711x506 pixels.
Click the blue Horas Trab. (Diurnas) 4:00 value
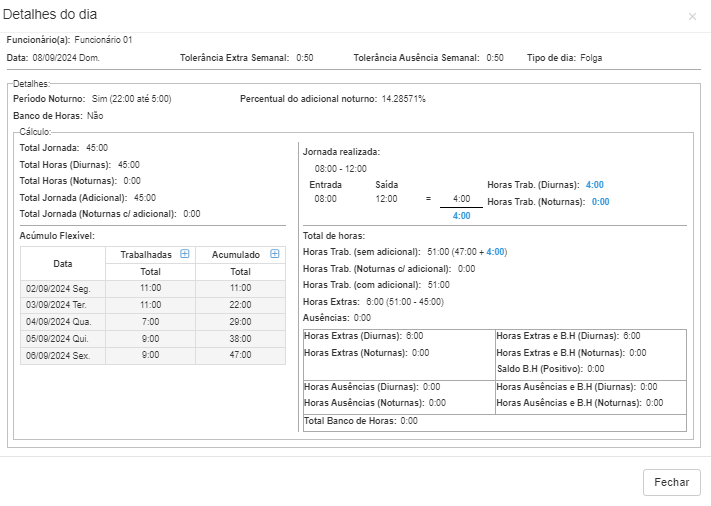[595, 185]
